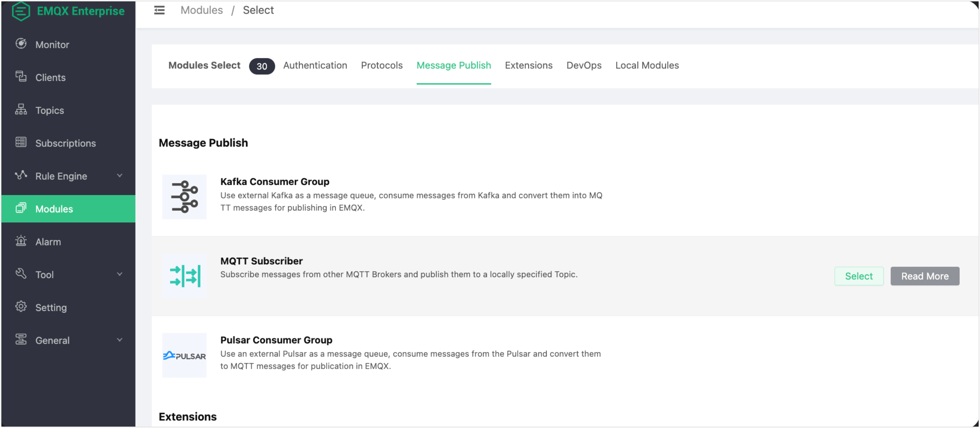The width and height of the screenshot is (980, 428).
Task: Expand the Rule Engine submenu chevron
Action: point(120,175)
